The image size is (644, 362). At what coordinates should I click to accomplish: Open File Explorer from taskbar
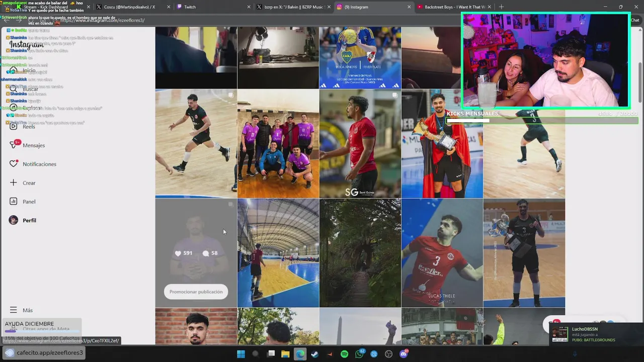pos(285,354)
